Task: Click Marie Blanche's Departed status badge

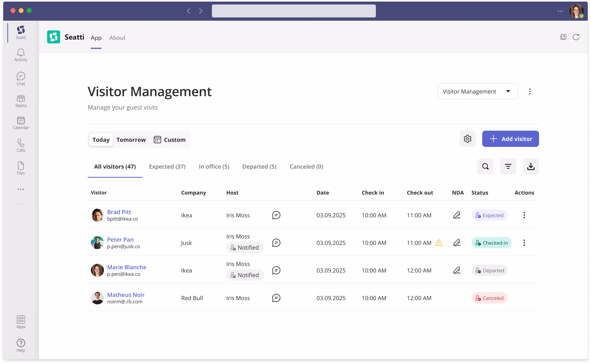Action: click(489, 271)
